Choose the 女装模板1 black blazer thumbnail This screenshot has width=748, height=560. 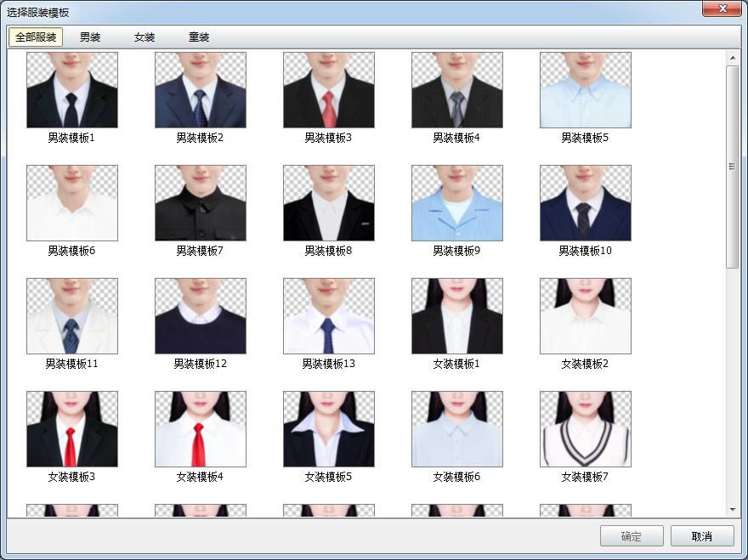coord(457,316)
